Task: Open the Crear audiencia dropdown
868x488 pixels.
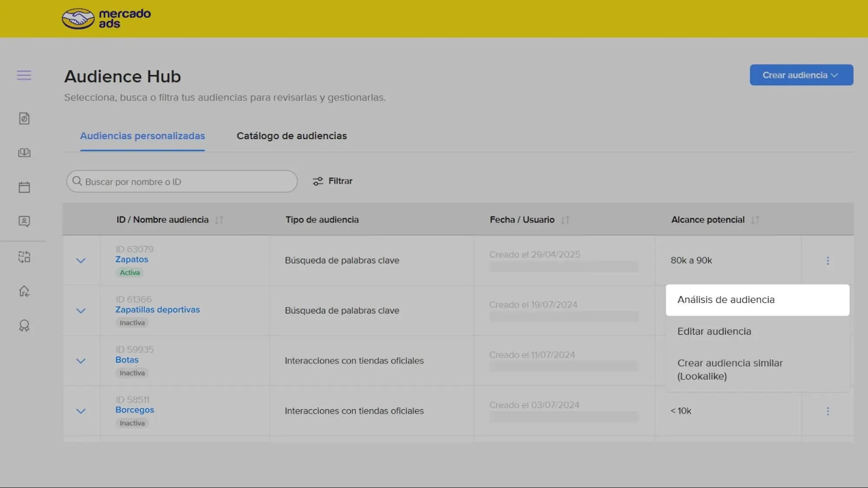Action: (801, 75)
